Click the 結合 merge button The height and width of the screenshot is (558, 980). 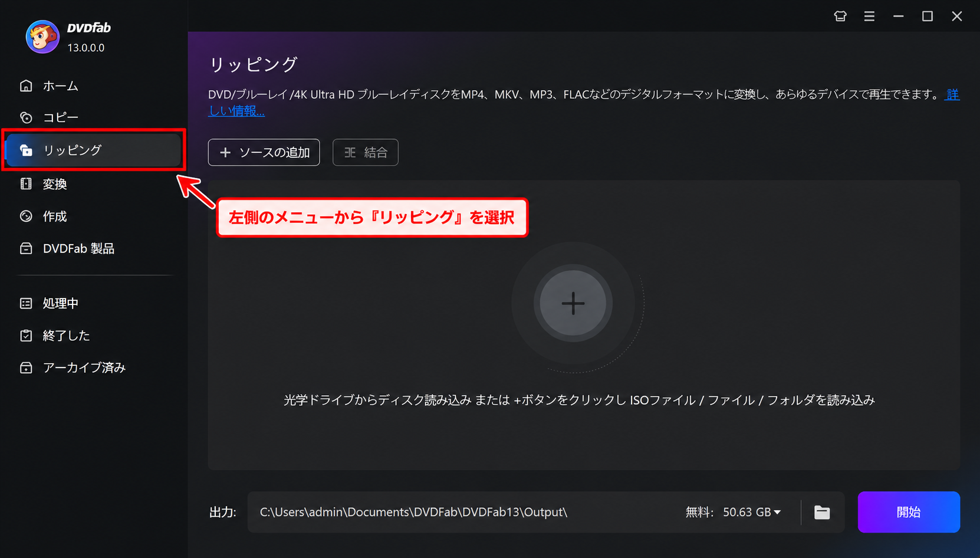[x=366, y=152]
